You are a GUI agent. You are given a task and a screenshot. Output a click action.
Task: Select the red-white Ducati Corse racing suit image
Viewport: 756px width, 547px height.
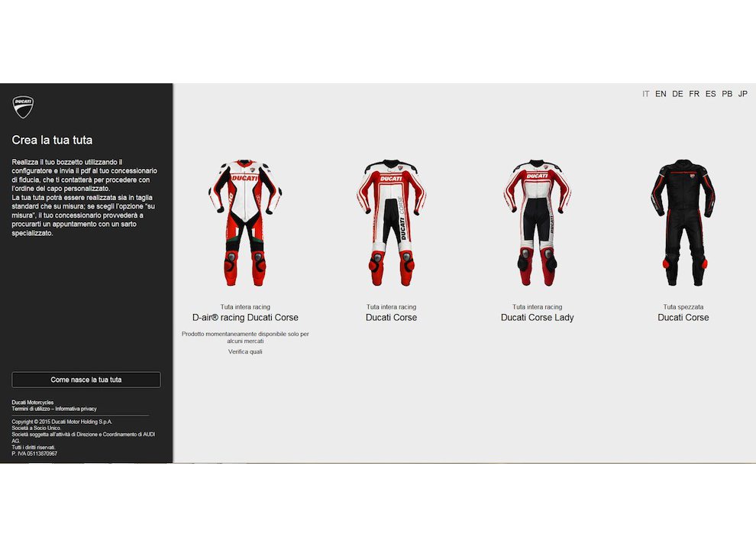coord(391,222)
